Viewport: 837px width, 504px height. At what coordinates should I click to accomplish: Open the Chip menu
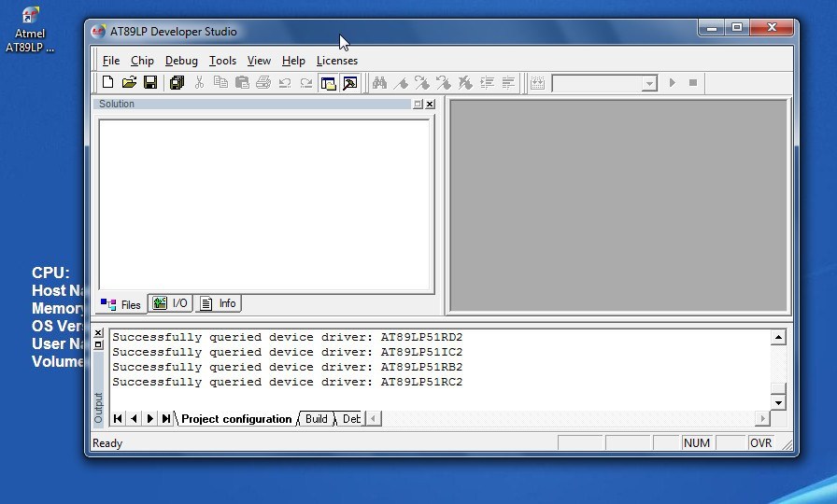tap(142, 61)
